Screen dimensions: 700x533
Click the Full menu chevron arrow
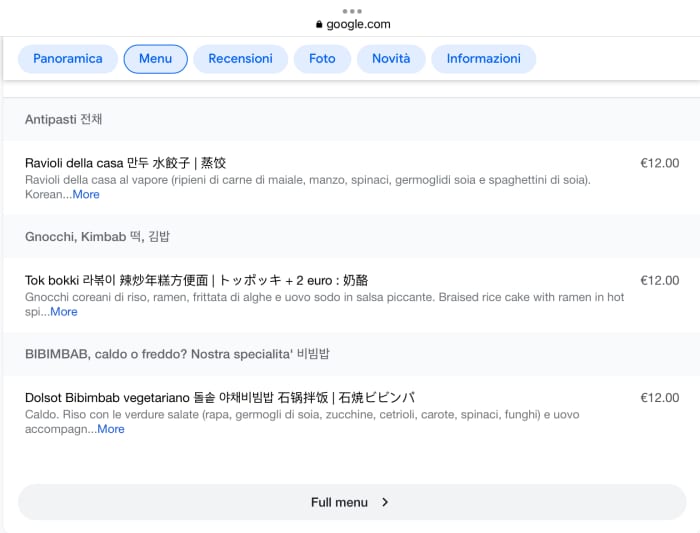[385, 502]
